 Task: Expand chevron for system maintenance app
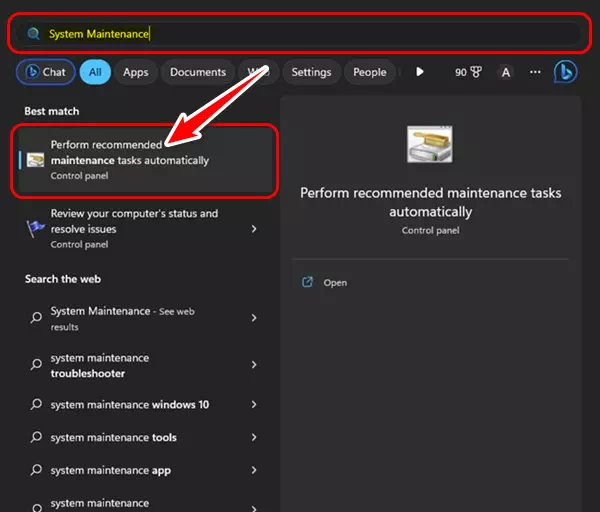[254, 470]
